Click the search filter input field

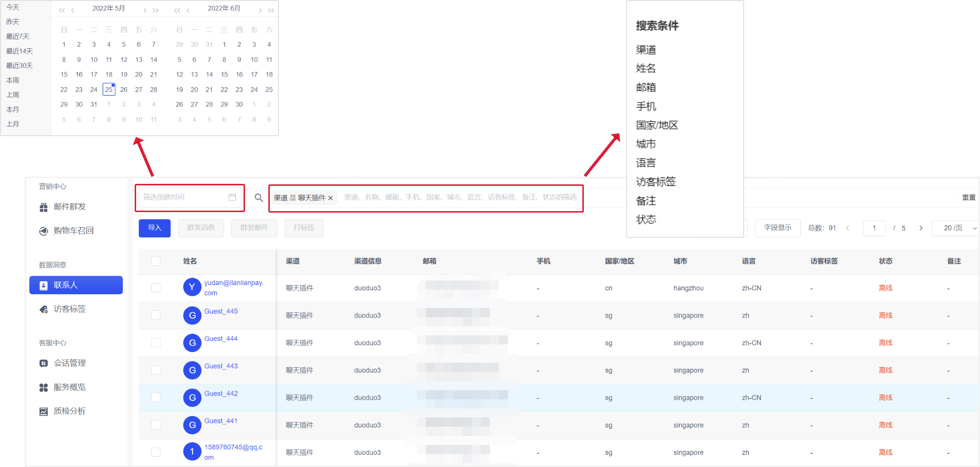tap(460, 198)
